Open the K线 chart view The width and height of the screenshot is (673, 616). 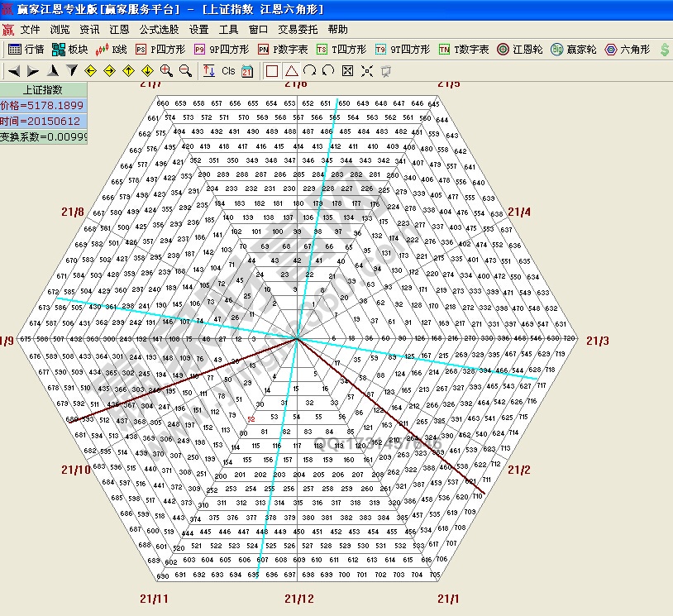click(x=112, y=50)
